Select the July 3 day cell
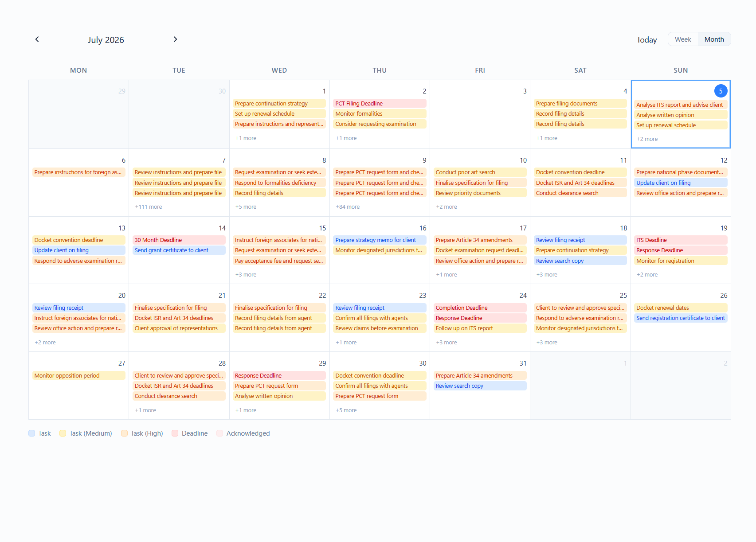The width and height of the screenshot is (756, 542). [x=480, y=114]
